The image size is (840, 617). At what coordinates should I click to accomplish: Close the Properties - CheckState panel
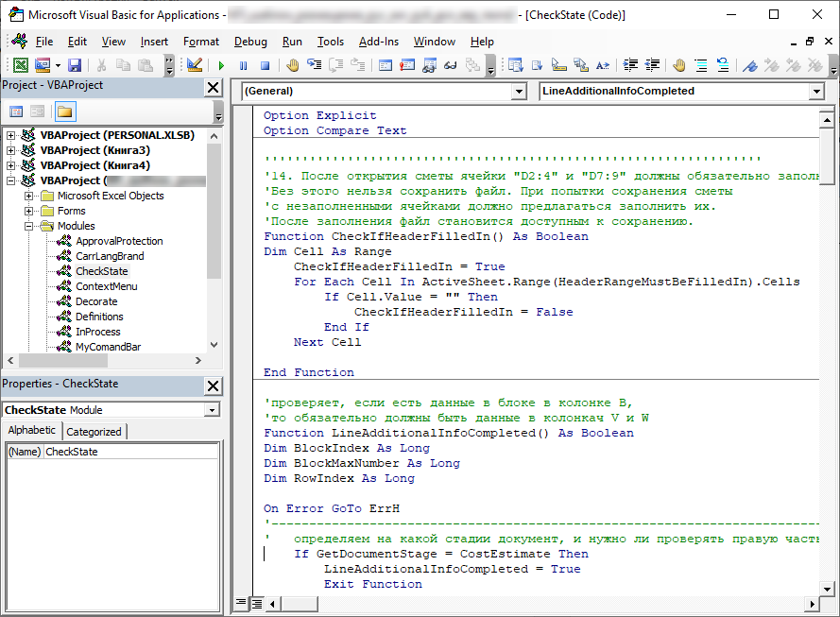pyautogui.click(x=214, y=386)
